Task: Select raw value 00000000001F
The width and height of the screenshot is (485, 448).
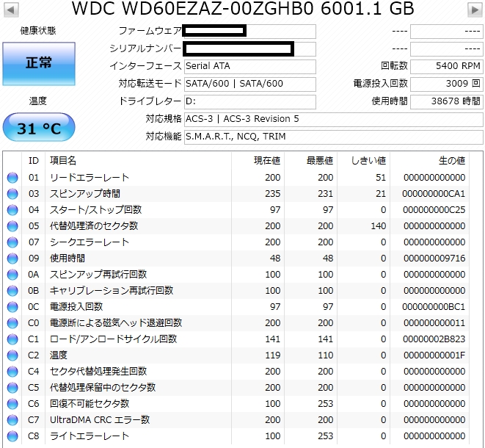Action: coord(434,355)
